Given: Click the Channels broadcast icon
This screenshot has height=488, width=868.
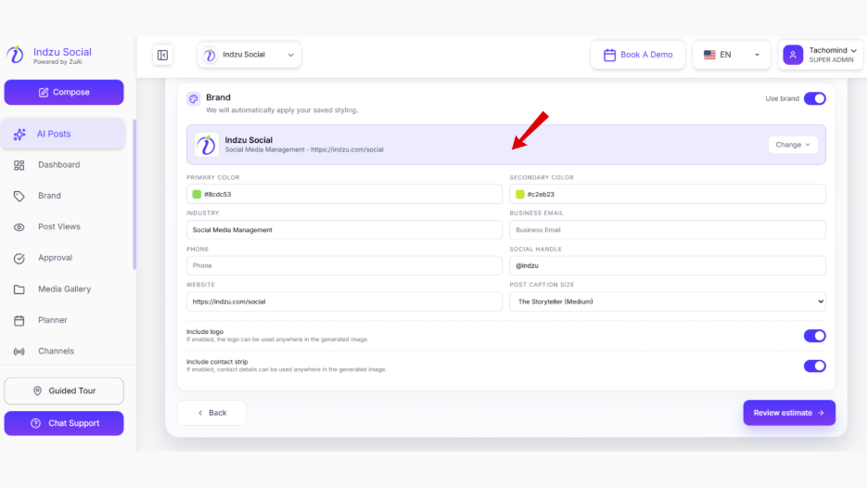Looking at the screenshot, I should pyautogui.click(x=19, y=352).
